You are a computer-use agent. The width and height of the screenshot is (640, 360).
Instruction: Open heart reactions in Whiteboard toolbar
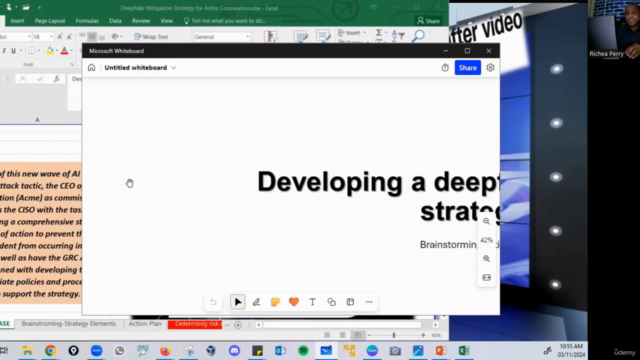tap(294, 302)
